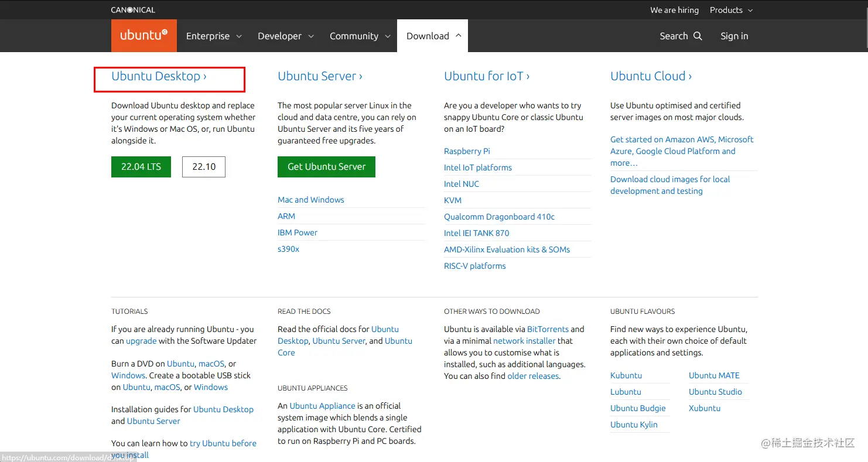
Task: Click the orange Ubuntu logo
Action: pos(144,36)
